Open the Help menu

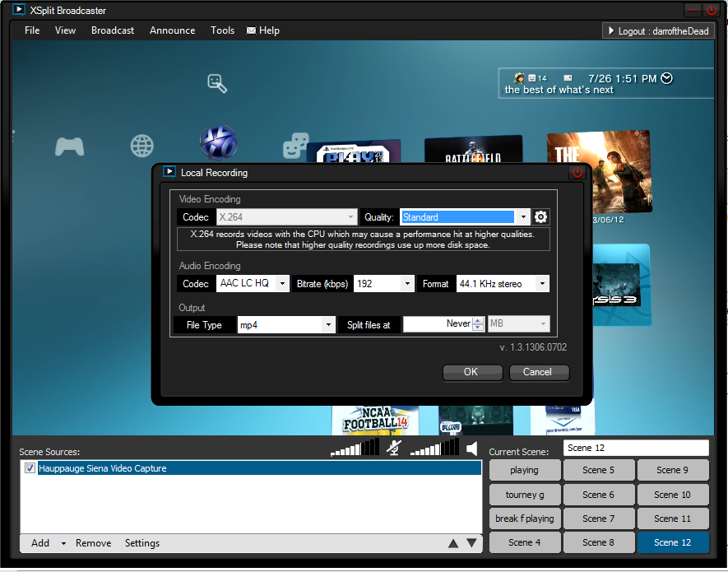pos(269,30)
